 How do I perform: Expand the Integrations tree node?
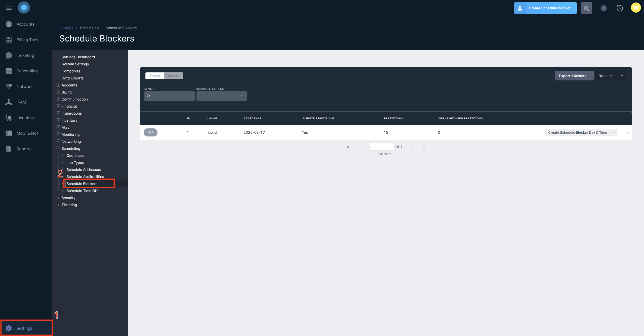(58, 113)
